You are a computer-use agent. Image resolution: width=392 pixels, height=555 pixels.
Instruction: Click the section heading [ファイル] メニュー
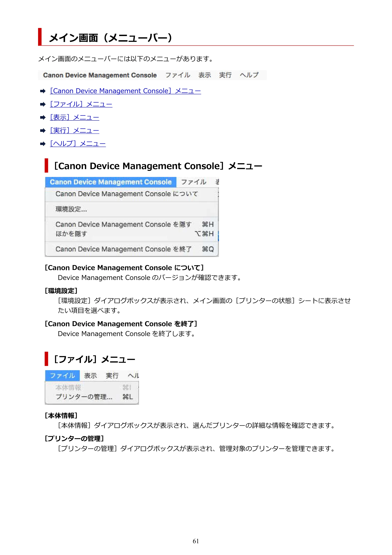pos(94,359)
